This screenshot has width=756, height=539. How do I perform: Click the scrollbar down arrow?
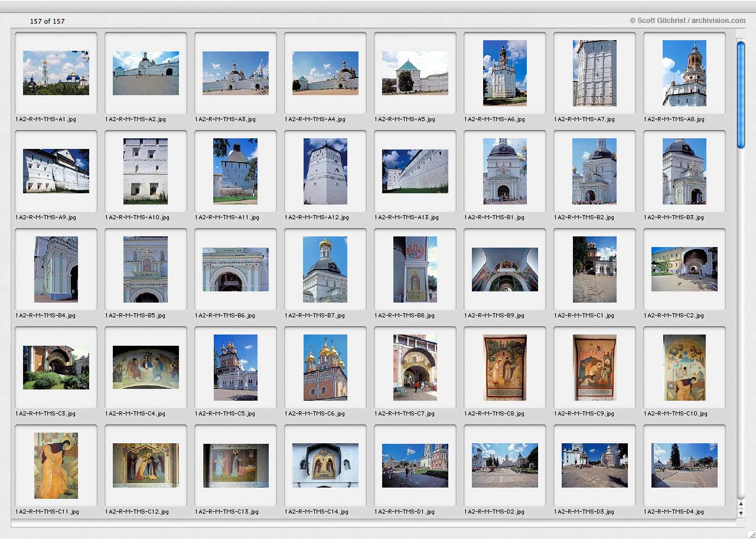741,514
